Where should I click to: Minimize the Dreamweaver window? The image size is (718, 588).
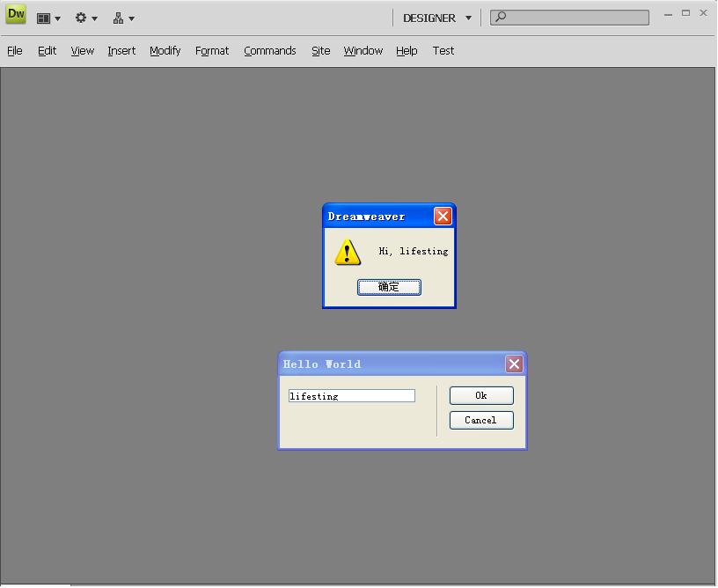[668, 15]
